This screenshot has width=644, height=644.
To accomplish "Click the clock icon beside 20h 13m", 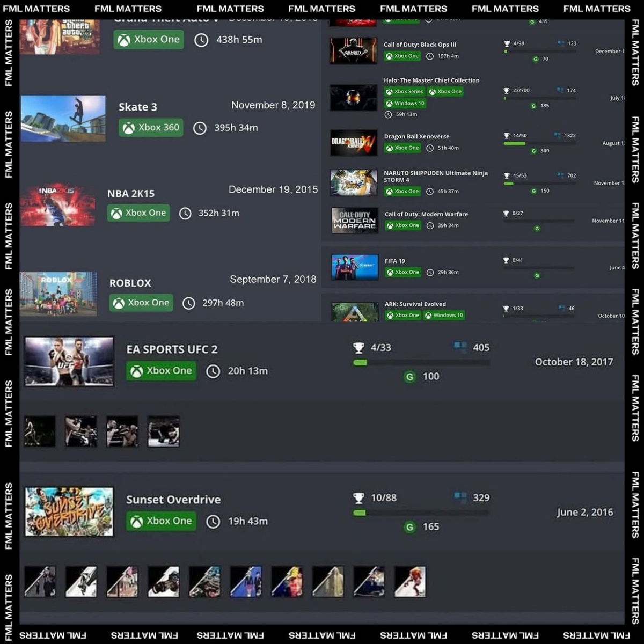I will 213,371.
